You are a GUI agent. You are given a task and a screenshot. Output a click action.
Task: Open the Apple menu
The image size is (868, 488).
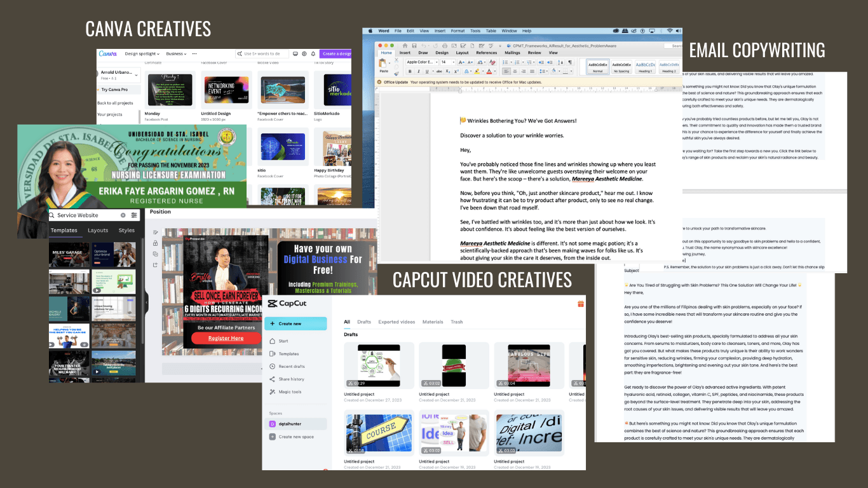[370, 30]
